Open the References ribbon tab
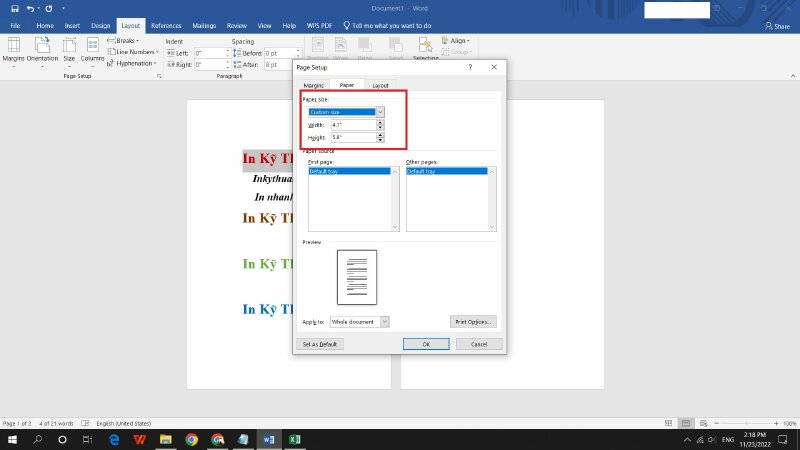The width and height of the screenshot is (800, 450). 166,25
